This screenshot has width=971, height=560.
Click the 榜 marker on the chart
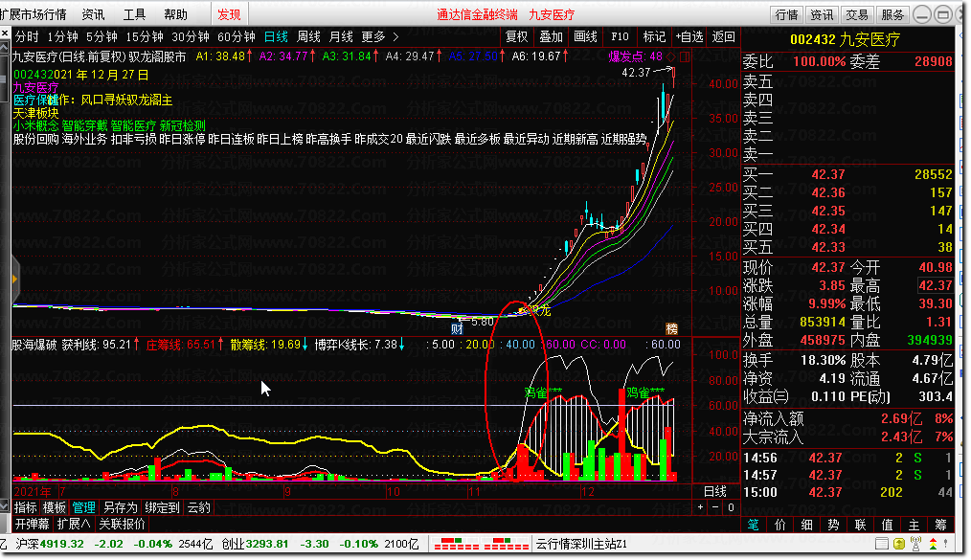tap(672, 328)
